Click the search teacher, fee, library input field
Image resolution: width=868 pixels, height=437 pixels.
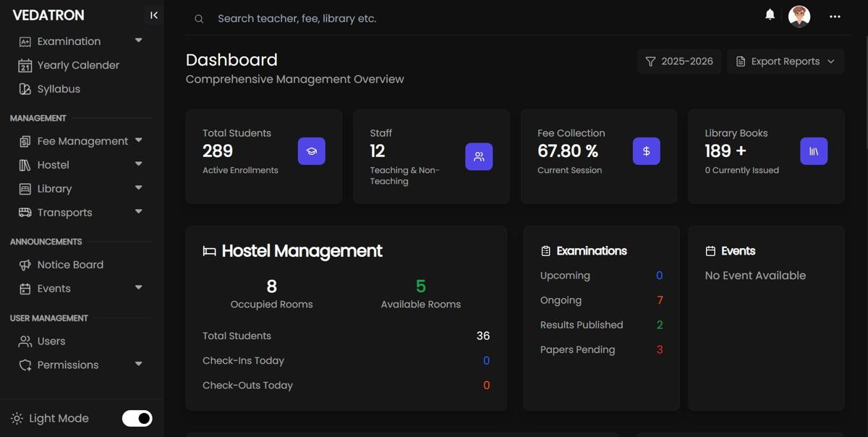coord(298,18)
